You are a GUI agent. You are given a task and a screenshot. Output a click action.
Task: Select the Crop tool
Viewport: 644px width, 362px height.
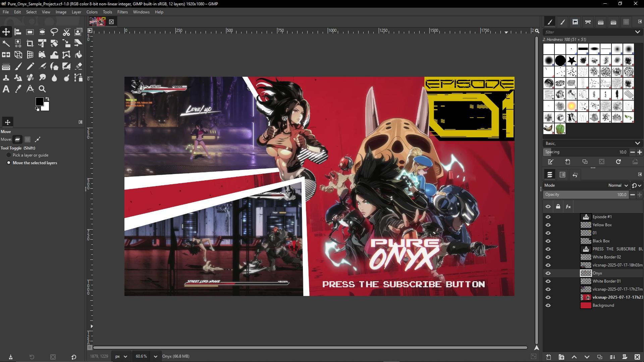(30, 43)
